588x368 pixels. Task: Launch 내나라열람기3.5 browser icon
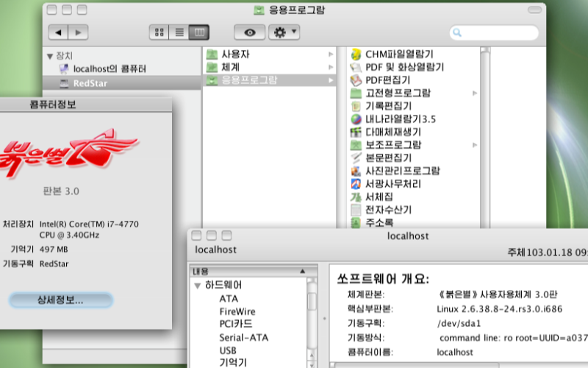tap(356, 119)
